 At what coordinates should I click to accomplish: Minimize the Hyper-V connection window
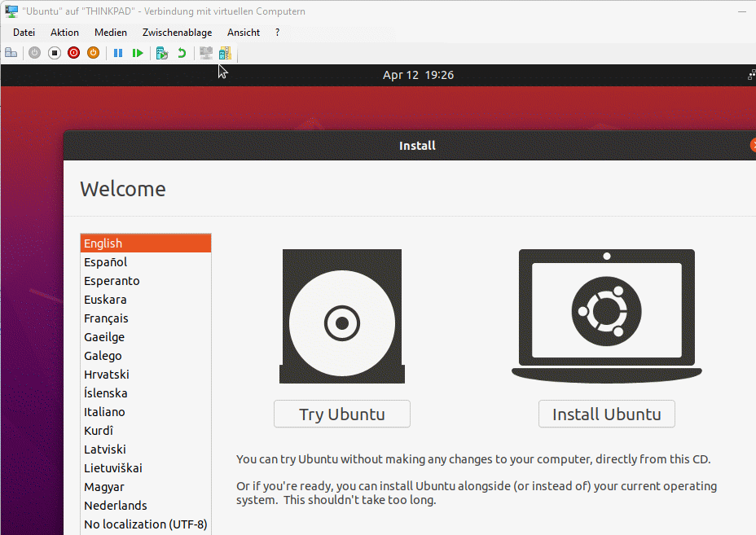(x=742, y=11)
